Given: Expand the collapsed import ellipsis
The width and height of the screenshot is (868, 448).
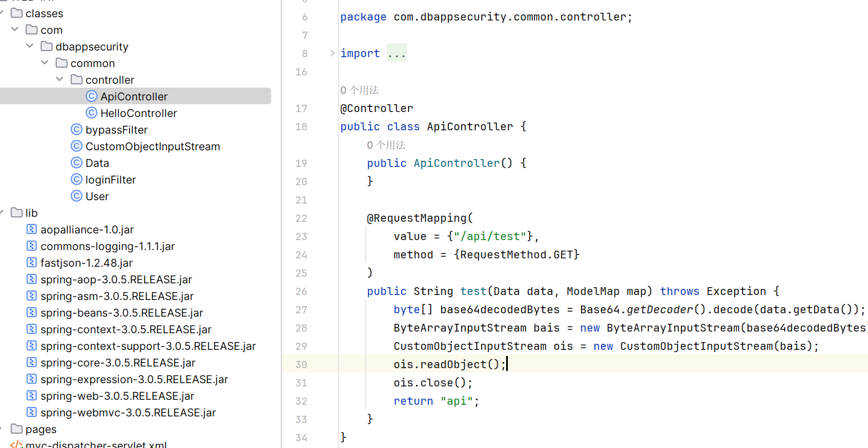Looking at the screenshot, I should click(397, 53).
